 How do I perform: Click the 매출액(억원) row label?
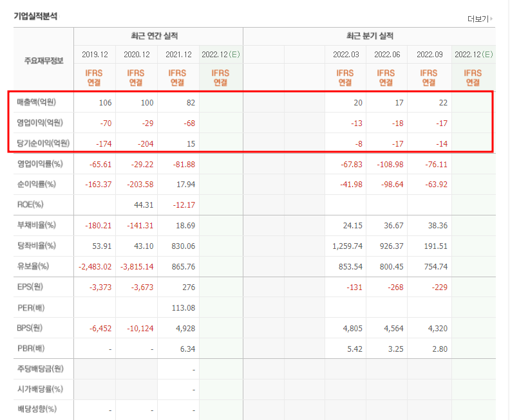(x=37, y=102)
